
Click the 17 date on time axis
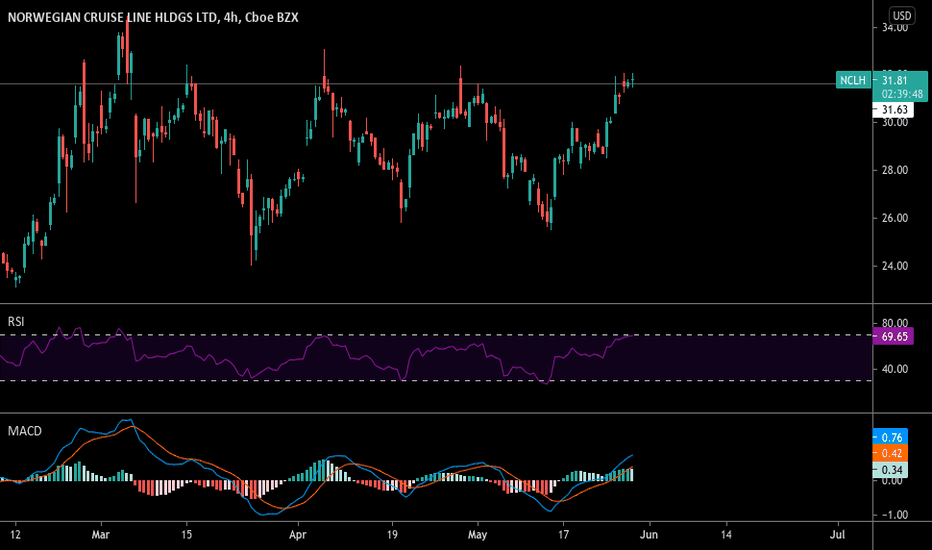pyautogui.click(x=563, y=535)
